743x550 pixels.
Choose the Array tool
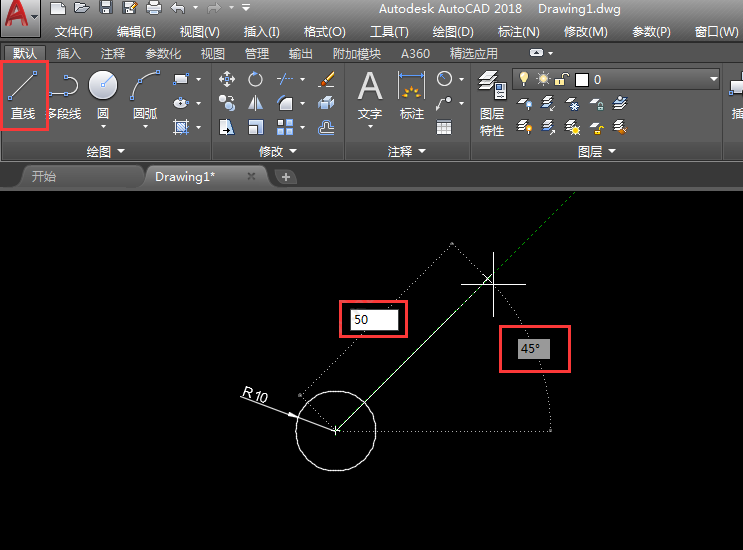(x=285, y=127)
